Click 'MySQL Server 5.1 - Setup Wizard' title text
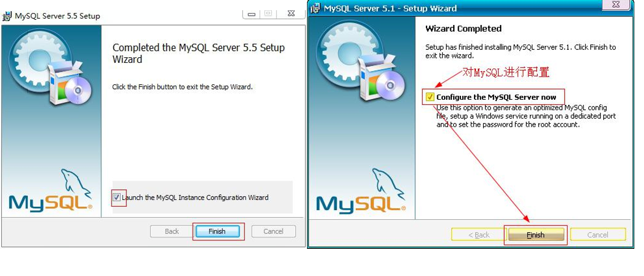 coord(390,8)
